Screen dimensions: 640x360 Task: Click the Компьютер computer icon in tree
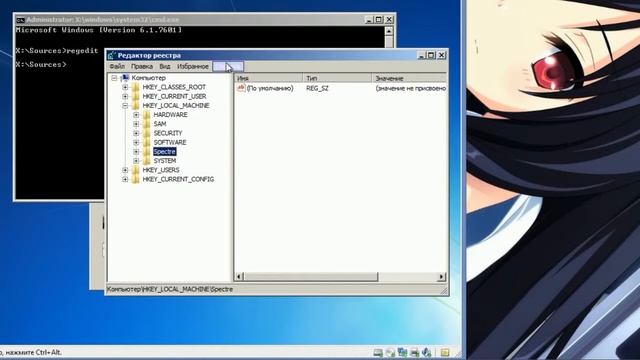pos(125,78)
